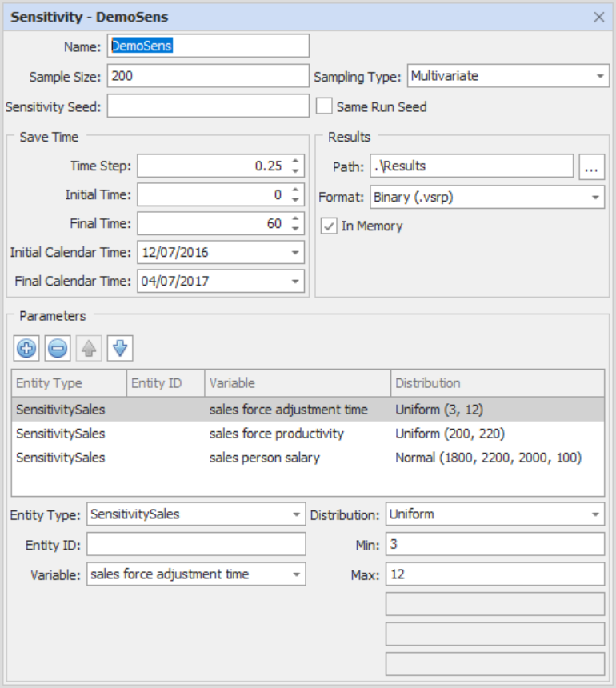616x688 pixels.
Task: Move parameter down with blue arrow
Action: pos(120,348)
